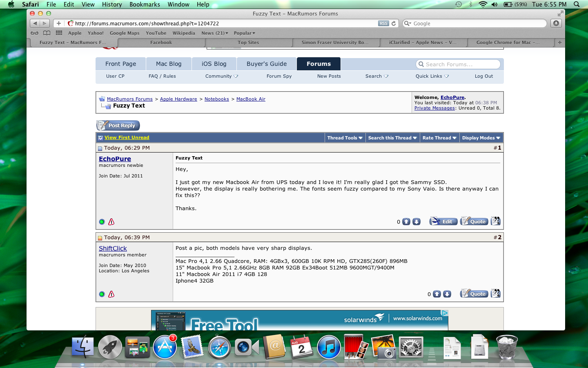Edit post #1

pos(443,221)
